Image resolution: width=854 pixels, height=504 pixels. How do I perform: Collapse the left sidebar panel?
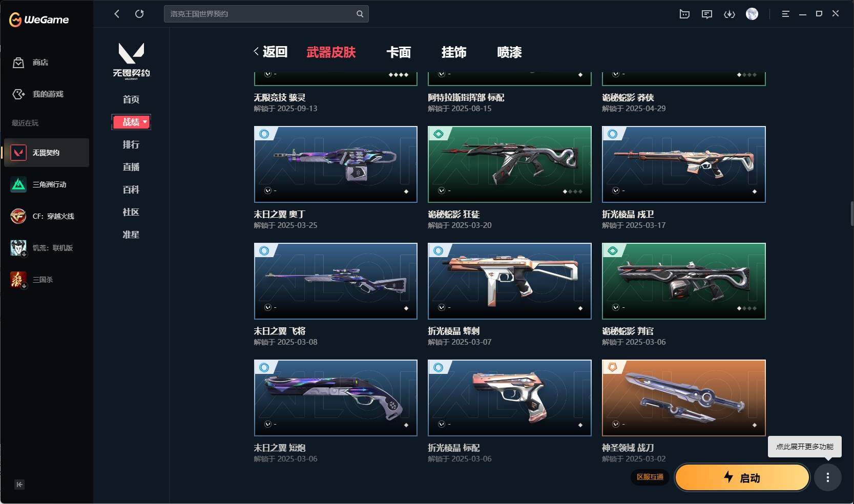(x=19, y=485)
